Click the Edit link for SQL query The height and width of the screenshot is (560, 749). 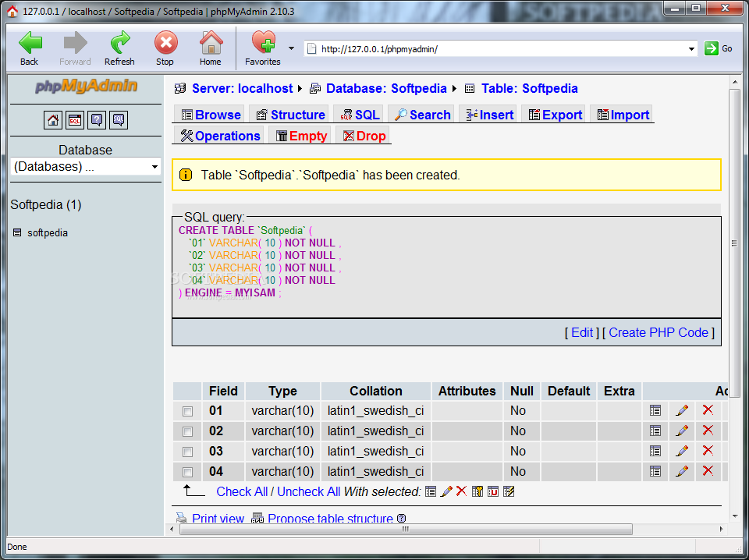pos(582,333)
